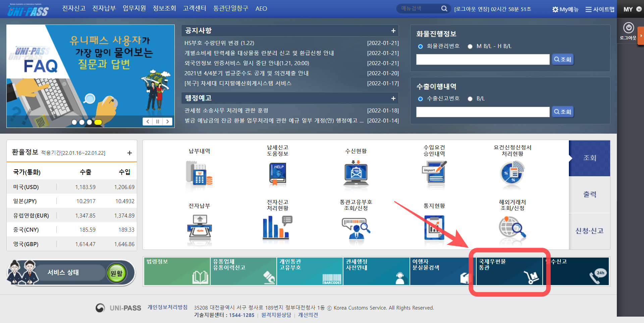Image resolution: width=644 pixels, height=323 pixels.
Task: Open 수입요건 승인내역 import icon
Action: 434,174
